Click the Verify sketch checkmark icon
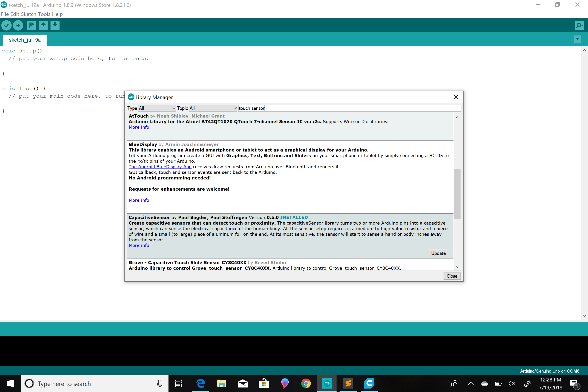This screenshot has width=588, height=392. tap(6, 25)
